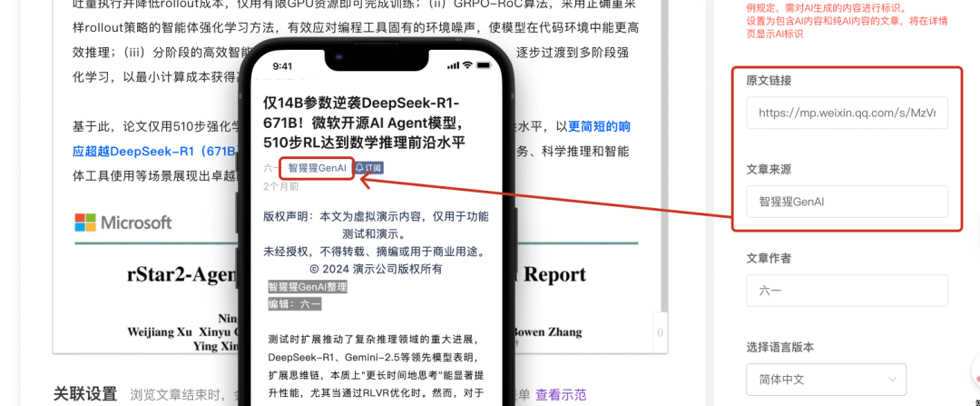Click the 选择语言版本 label

pos(780,347)
